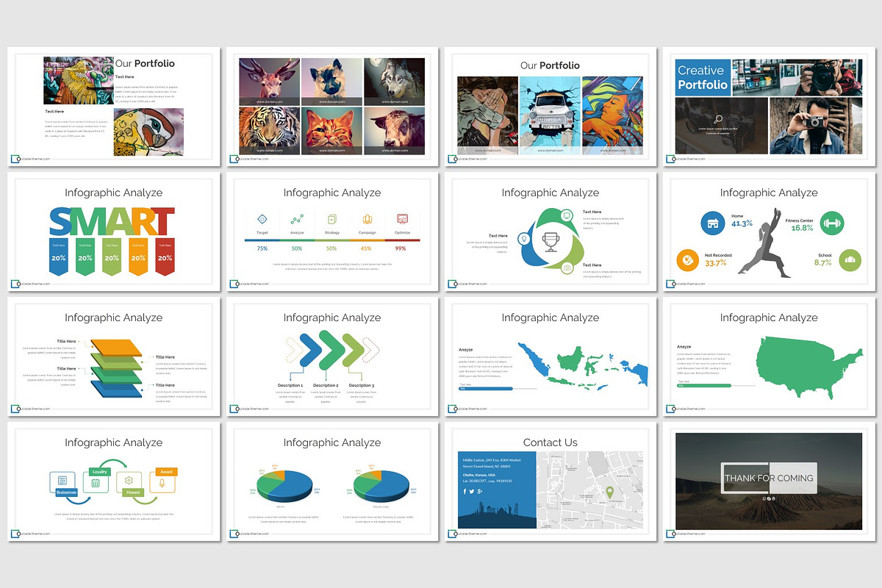The image size is (882, 588).
Task: Click the right 3D pie chart
Action: [x=382, y=486]
